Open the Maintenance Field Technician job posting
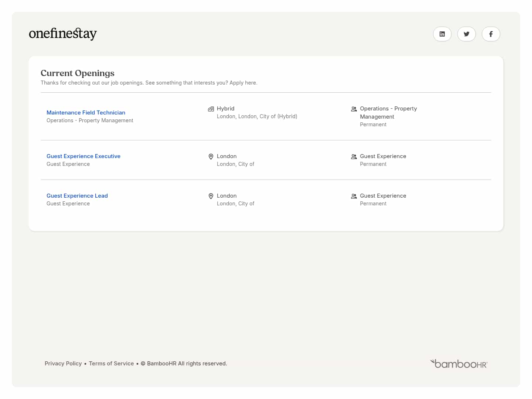 (86, 112)
